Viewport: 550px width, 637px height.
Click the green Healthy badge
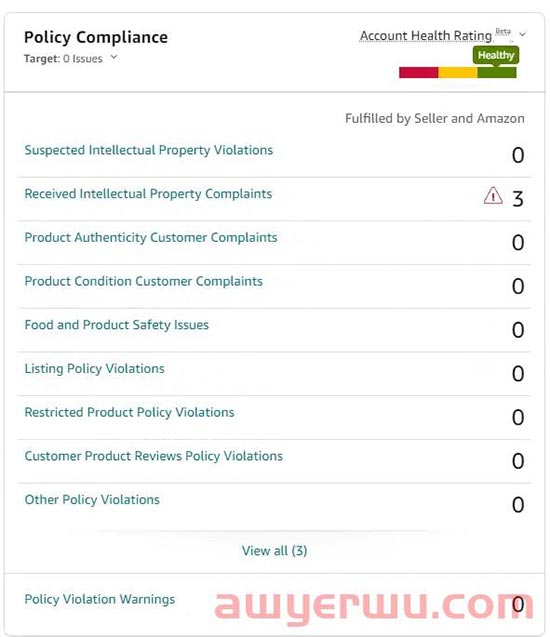496,55
